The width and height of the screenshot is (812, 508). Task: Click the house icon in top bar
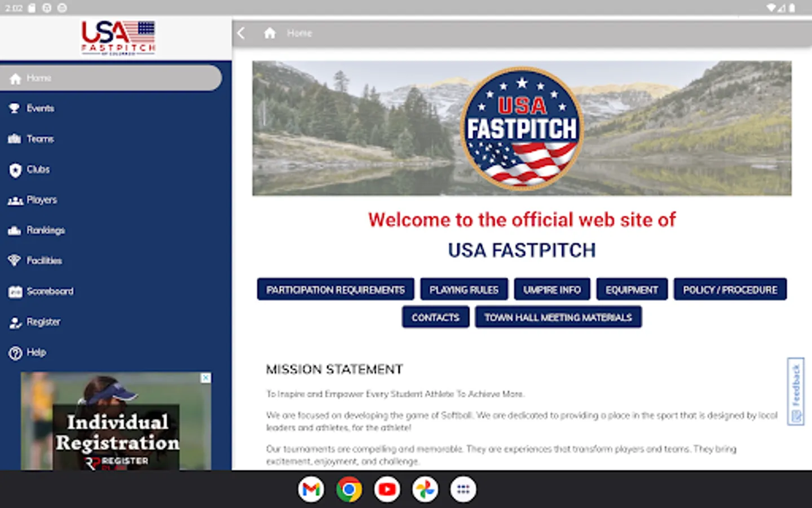pos(270,33)
